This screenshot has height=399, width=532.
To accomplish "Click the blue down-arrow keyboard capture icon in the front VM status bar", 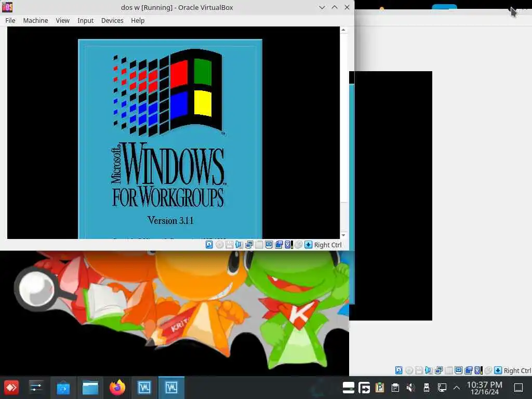I will pyautogui.click(x=308, y=245).
